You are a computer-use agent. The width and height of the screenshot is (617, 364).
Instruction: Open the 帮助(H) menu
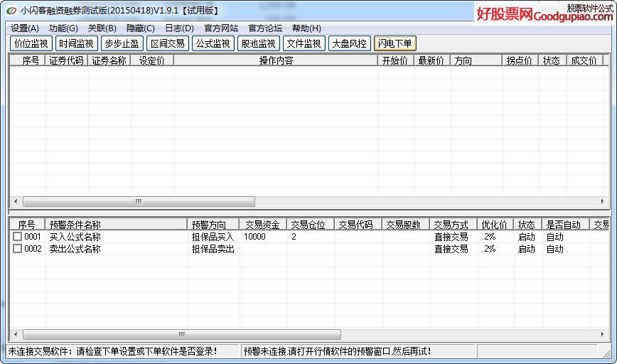point(306,28)
